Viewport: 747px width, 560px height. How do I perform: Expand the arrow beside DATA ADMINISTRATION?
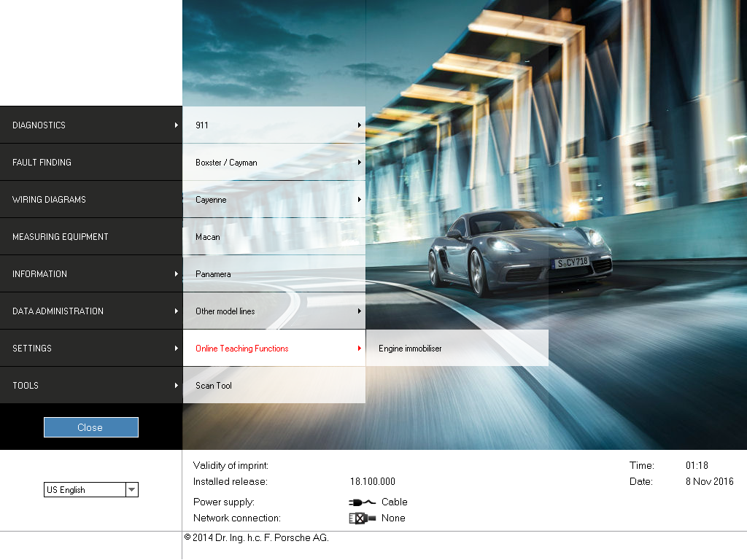pyautogui.click(x=177, y=311)
